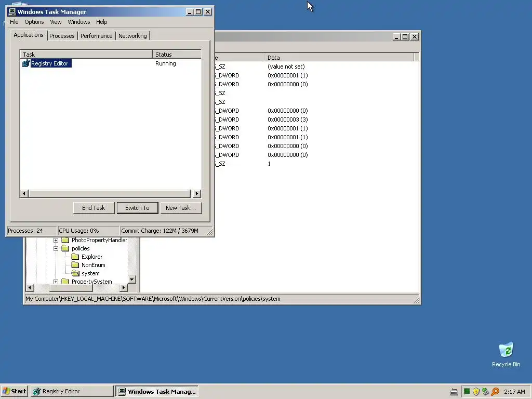
Task: Click the "Processes: 24" status bar entry
Action: [32, 231]
